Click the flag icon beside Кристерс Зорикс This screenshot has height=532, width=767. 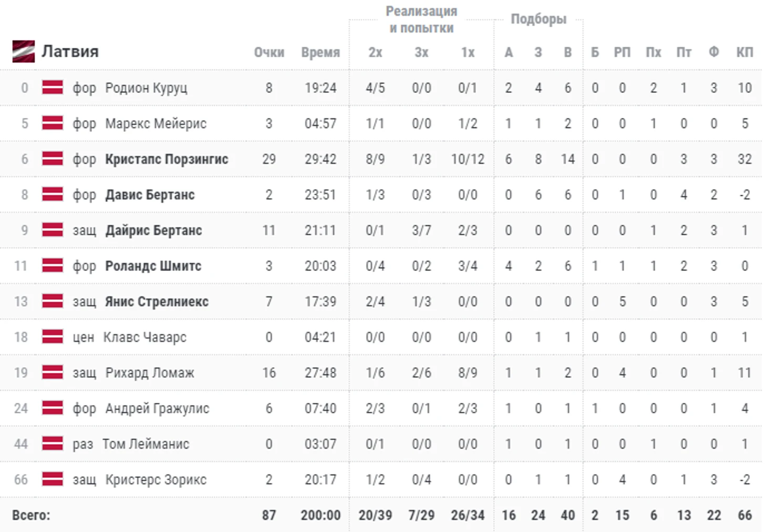click(53, 479)
